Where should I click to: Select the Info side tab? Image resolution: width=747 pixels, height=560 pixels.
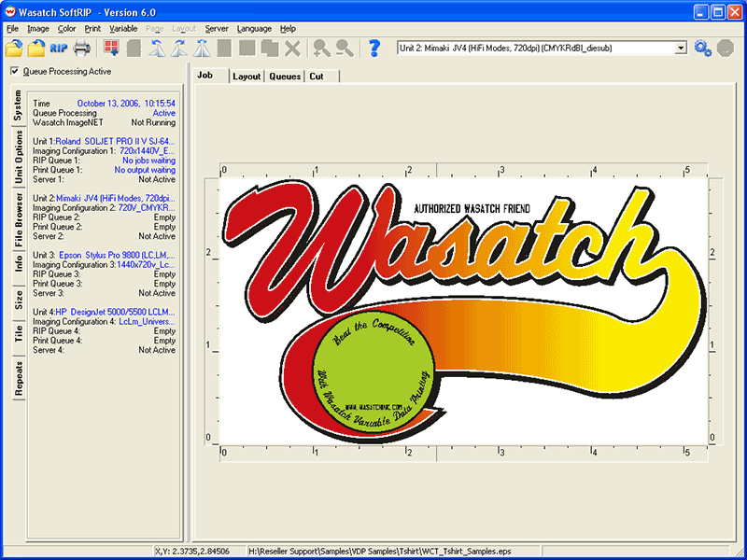pyautogui.click(x=19, y=264)
